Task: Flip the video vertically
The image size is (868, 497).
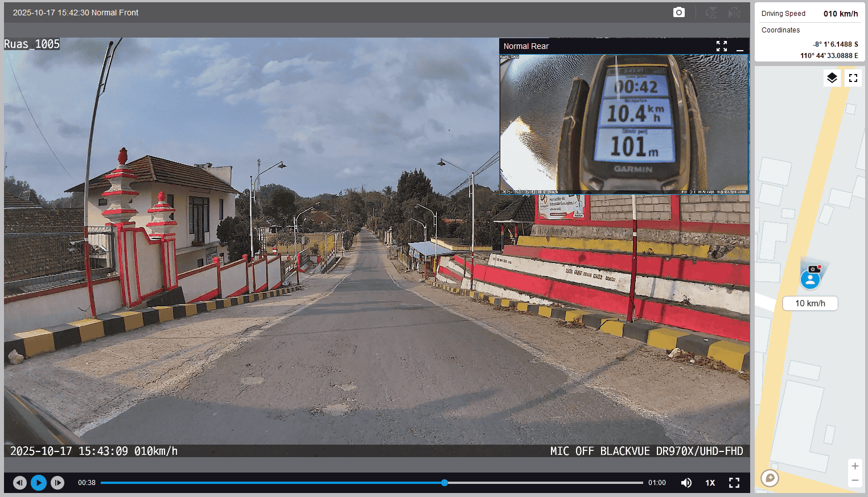Action: [711, 13]
